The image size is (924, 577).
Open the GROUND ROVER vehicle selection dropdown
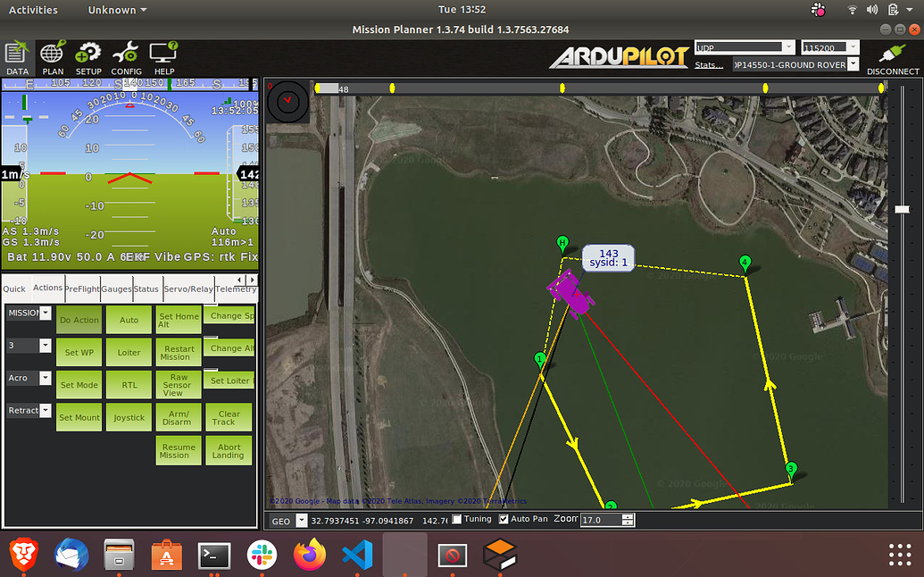point(853,64)
